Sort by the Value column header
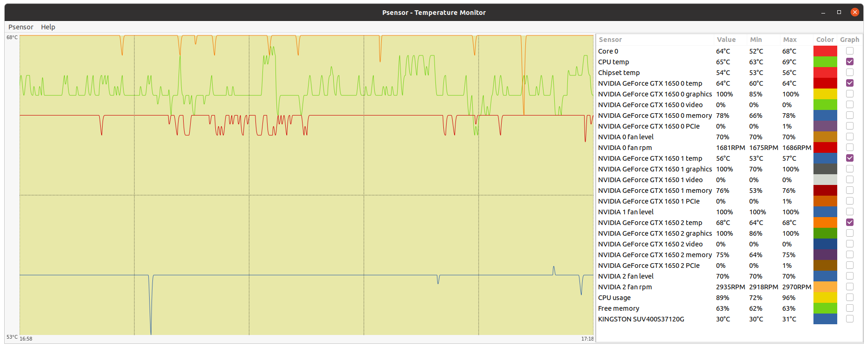Viewport: 868px width, 348px height. coord(726,40)
